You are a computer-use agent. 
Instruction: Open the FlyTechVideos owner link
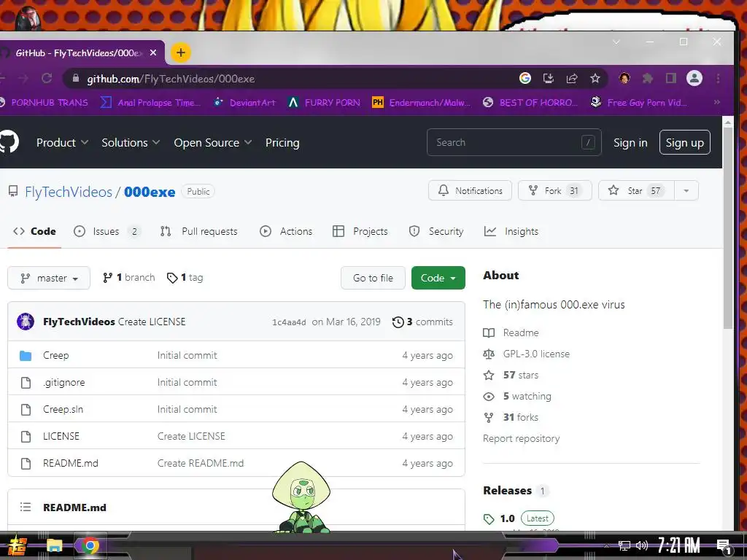coord(69,192)
